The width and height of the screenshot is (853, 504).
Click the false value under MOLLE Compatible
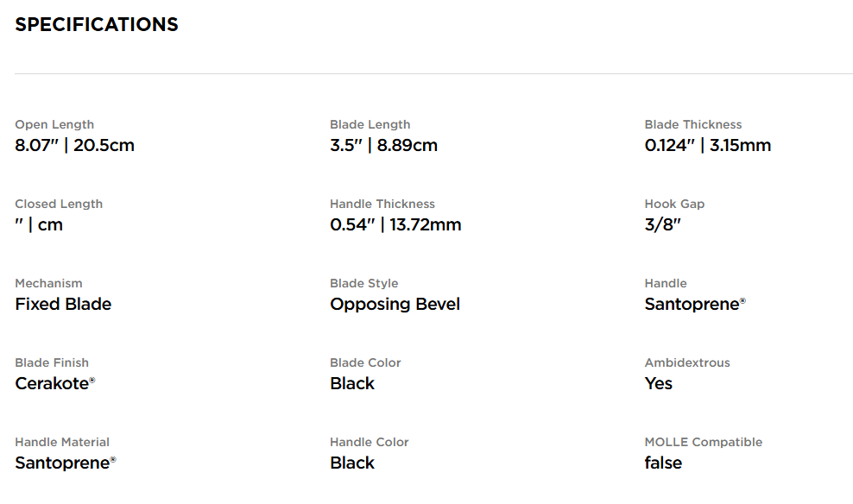[x=663, y=463]
